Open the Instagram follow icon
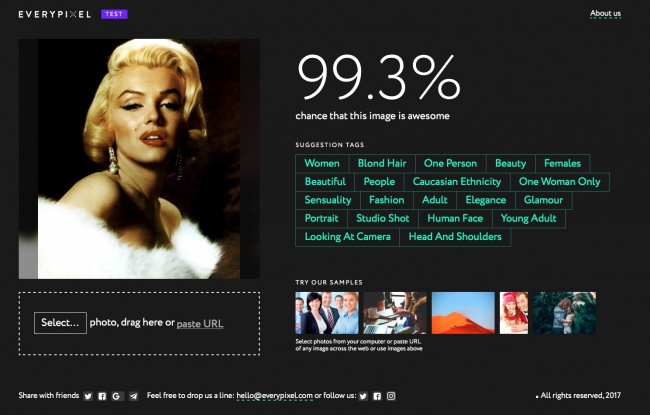The width and height of the screenshot is (650, 415). pos(391,396)
